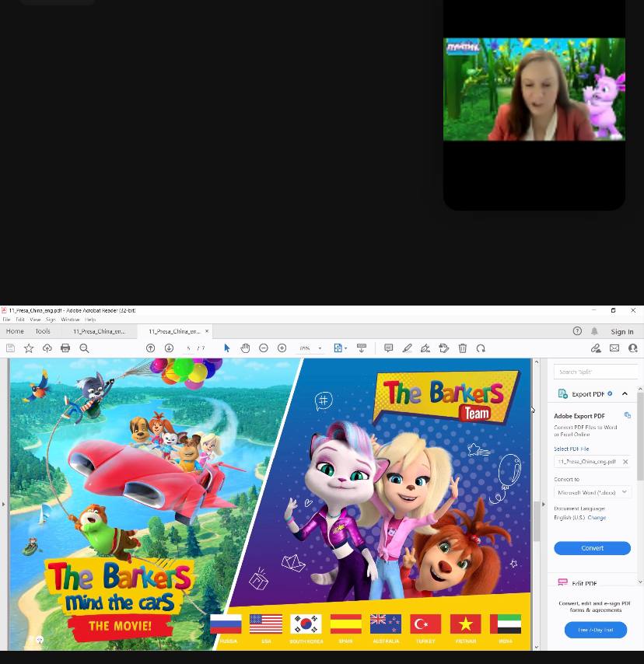
Task: Open the View menu
Action: coord(35,320)
